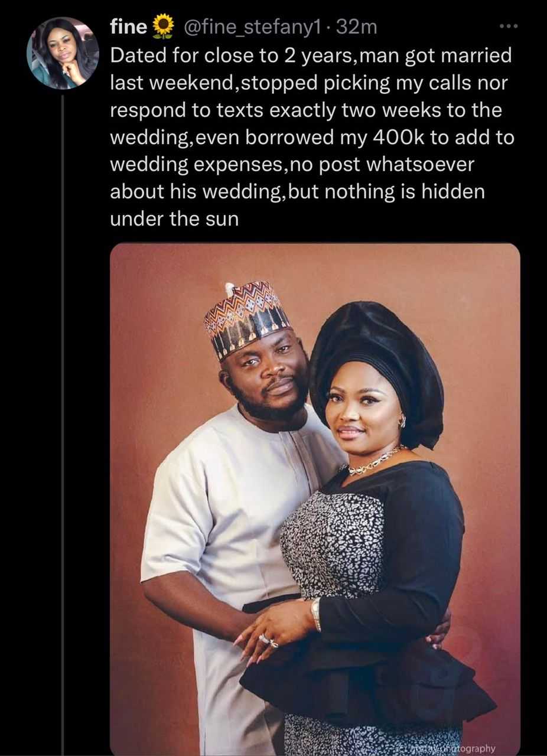
Task: Click the rings on the woman's hand
Action: 268,640
